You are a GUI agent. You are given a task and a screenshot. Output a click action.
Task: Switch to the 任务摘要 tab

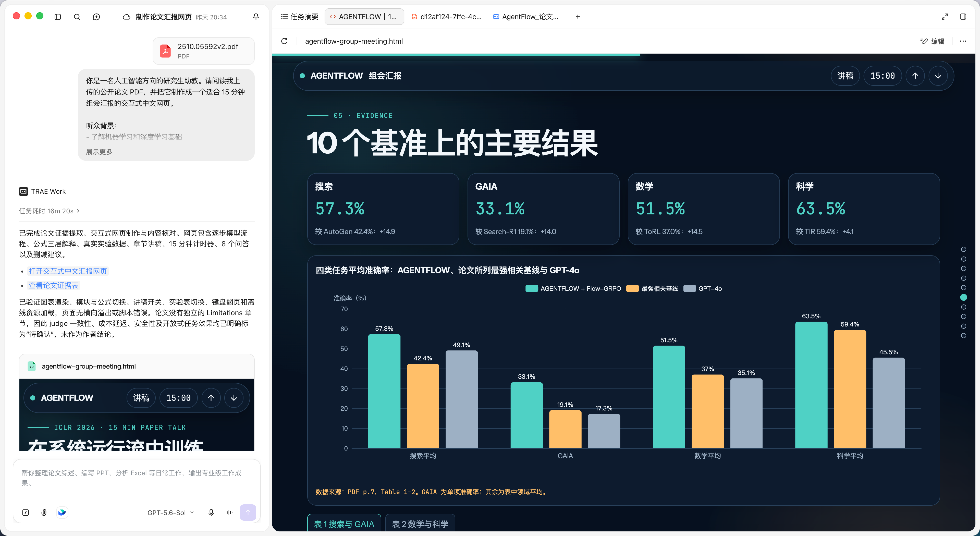(299, 17)
